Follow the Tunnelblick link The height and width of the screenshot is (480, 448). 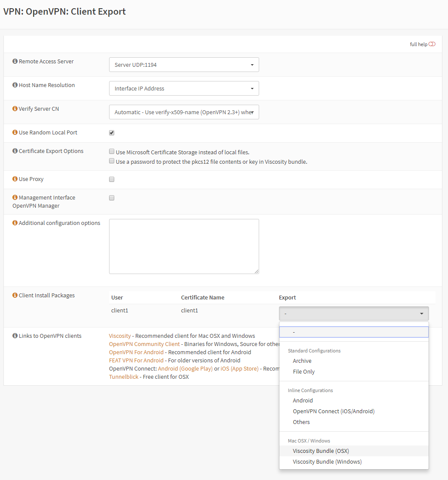pyautogui.click(x=124, y=377)
